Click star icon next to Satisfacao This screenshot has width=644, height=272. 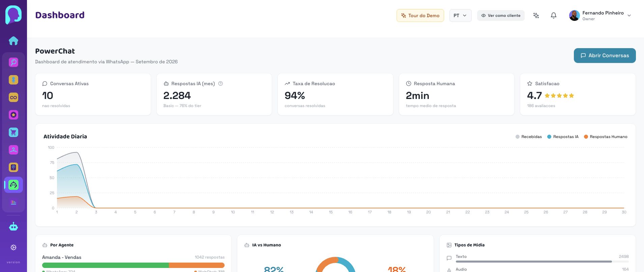pos(530,83)
